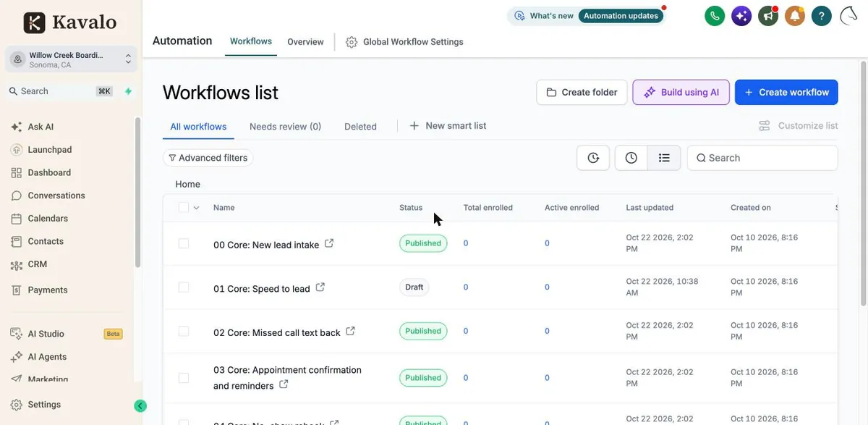Image resolution: width=868 pixels, height=425 pixels.
Task: Open 02 Core: Missed call text back link icon
Action: [x=351, y=332]
